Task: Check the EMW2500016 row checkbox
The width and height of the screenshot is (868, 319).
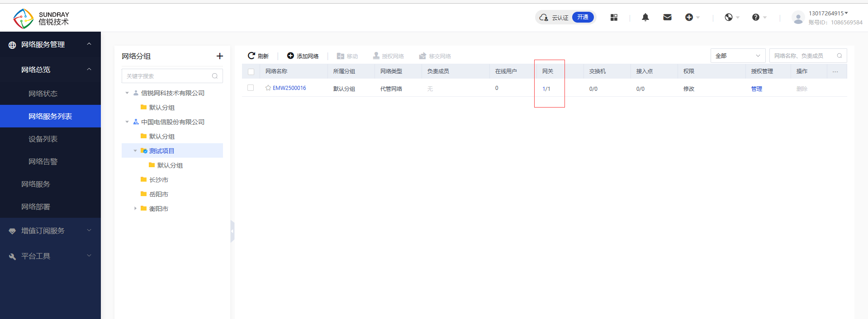Action: [x=251, y=88]
